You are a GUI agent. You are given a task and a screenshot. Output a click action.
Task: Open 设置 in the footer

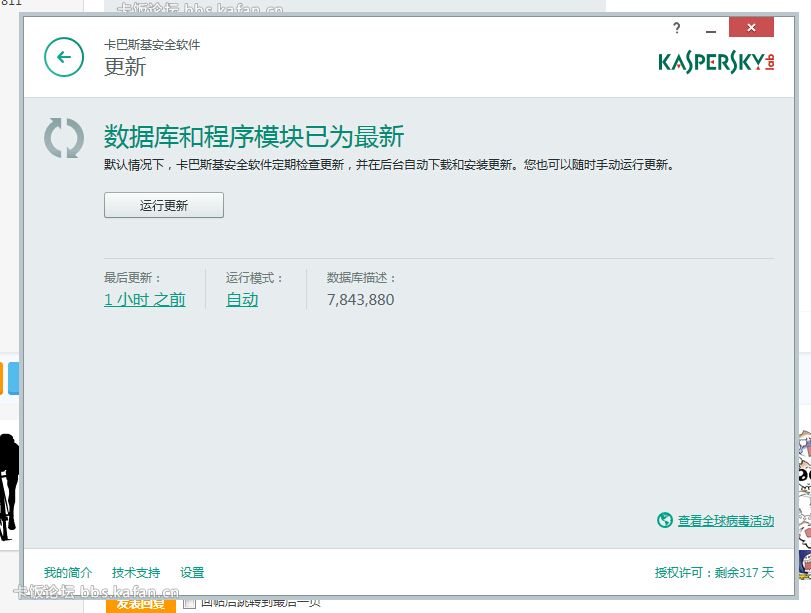pos(192,573)
